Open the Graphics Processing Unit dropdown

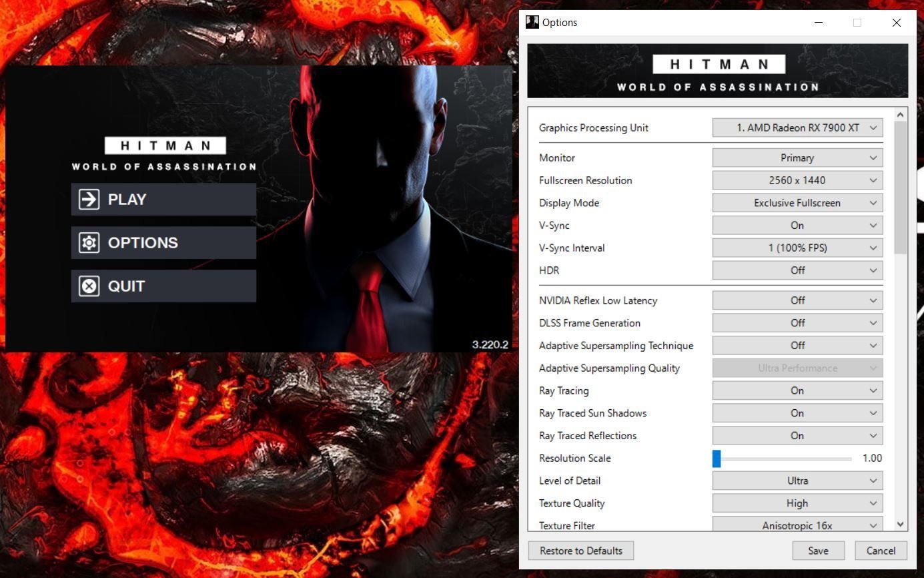pos(797,127)
